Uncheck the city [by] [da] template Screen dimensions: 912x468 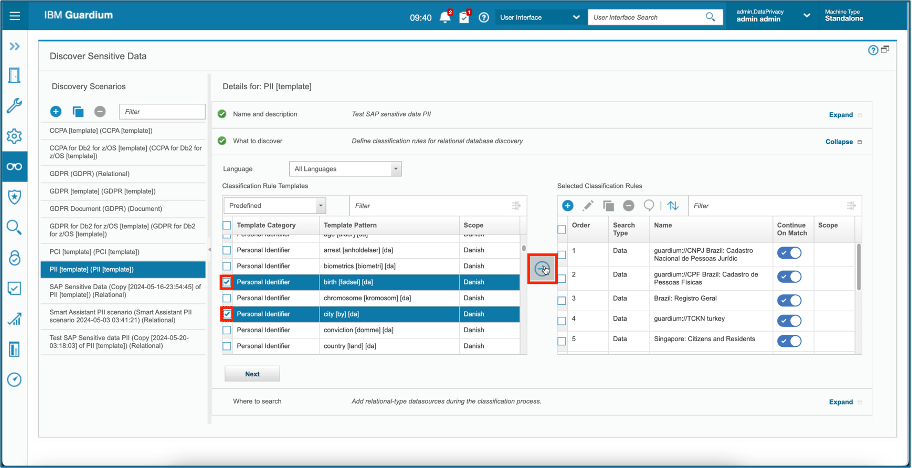pyautogui.click(x=227, y=314)
